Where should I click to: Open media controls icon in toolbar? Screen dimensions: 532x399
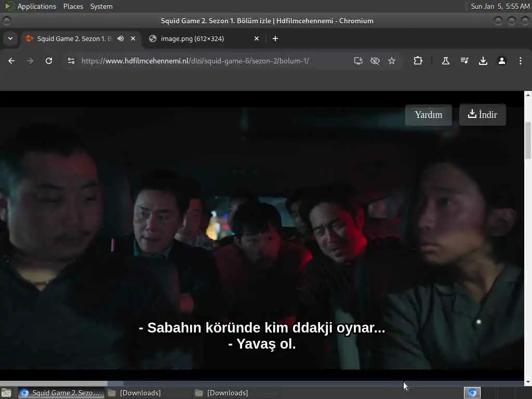click(464, 61)
